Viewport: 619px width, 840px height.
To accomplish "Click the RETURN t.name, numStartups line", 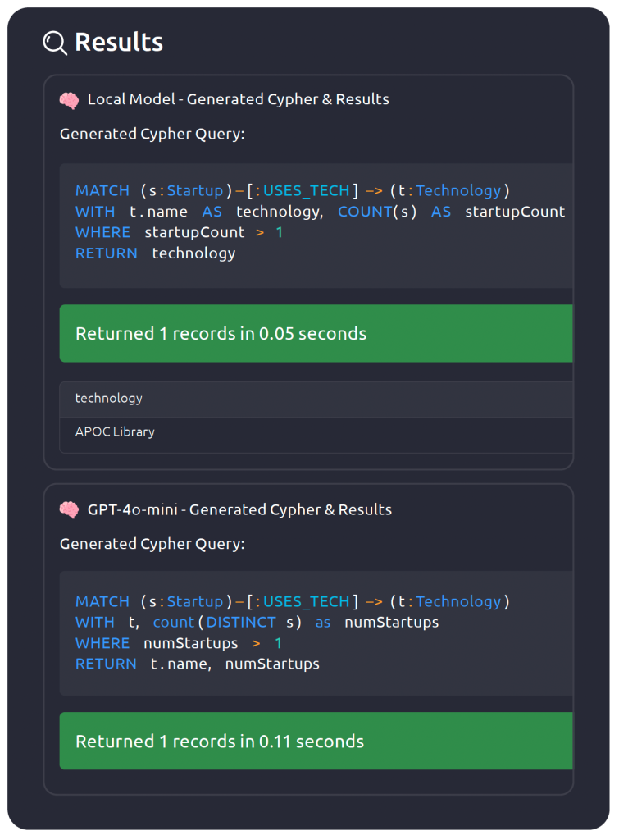I will point(197,664).
